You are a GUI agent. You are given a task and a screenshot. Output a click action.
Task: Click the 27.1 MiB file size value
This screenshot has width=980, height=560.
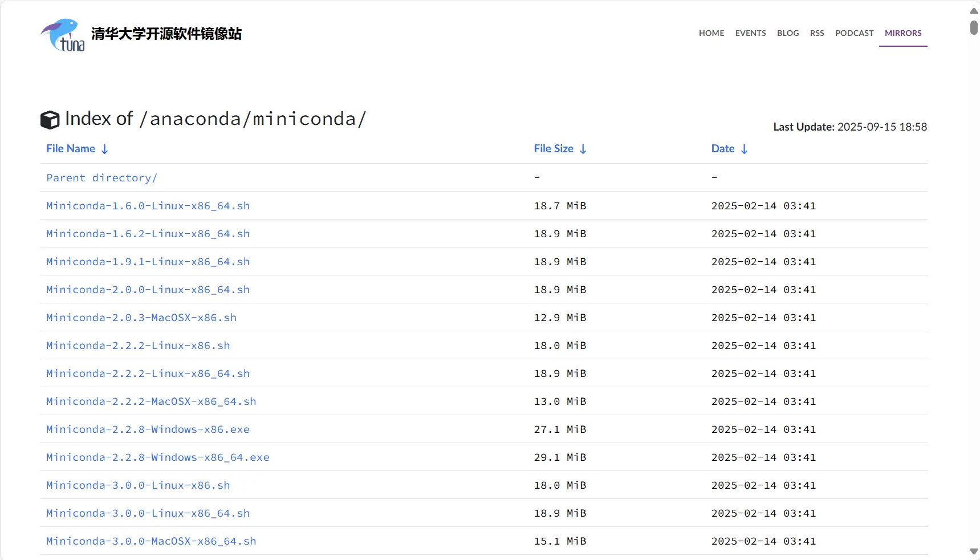(560, 429)
